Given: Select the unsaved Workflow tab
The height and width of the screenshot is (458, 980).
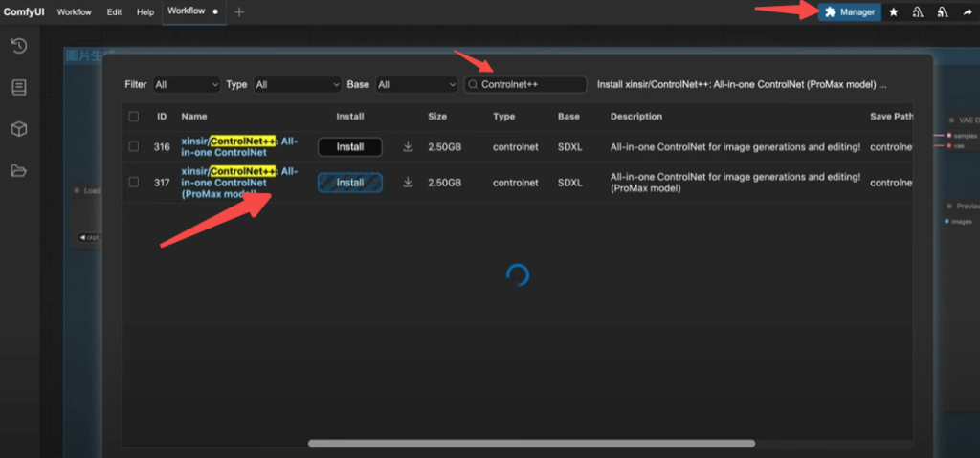Looking at the screenshot, I should tap(193, 11).
